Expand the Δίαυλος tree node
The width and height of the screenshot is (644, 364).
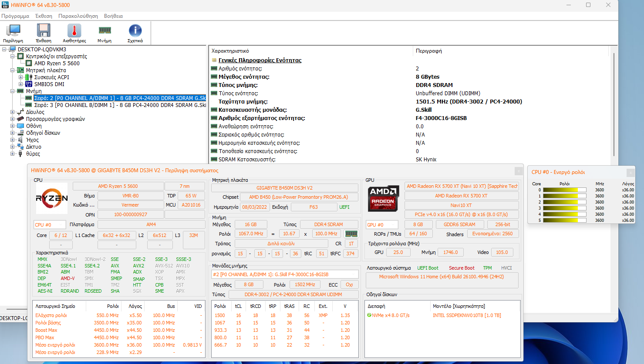[13, 112]
